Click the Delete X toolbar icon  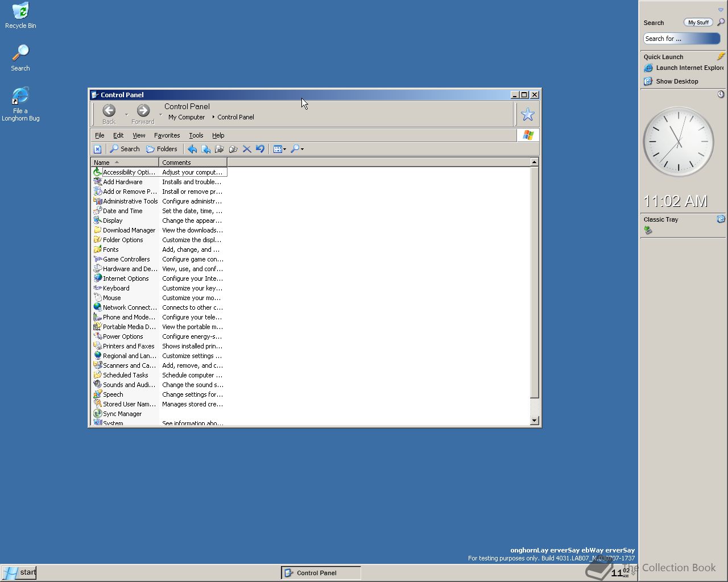pos(247,149)
